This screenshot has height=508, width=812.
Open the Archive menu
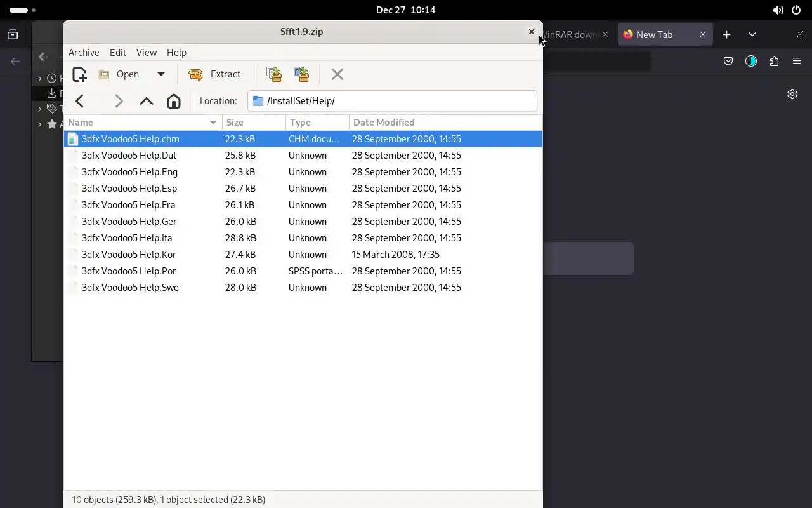pyautogui.click(x=84, y=53)
